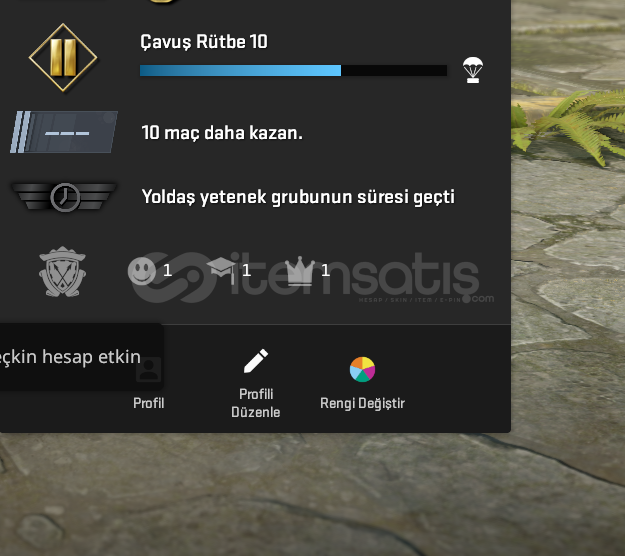Click the Rengi Değiştir text label
The width and height of the screenshot is (625, 556).
click(362, 403)
